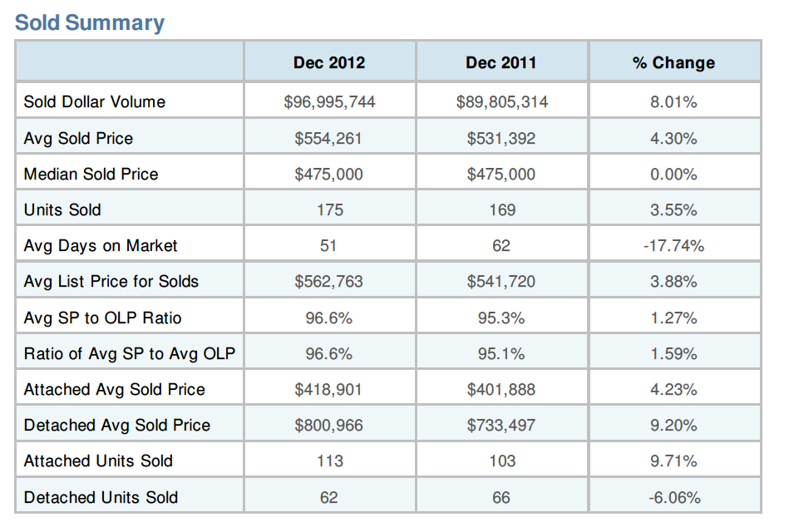Click the Sold Summary heading
This screenshot has width=789, height=532.
(x=90, y=22)
